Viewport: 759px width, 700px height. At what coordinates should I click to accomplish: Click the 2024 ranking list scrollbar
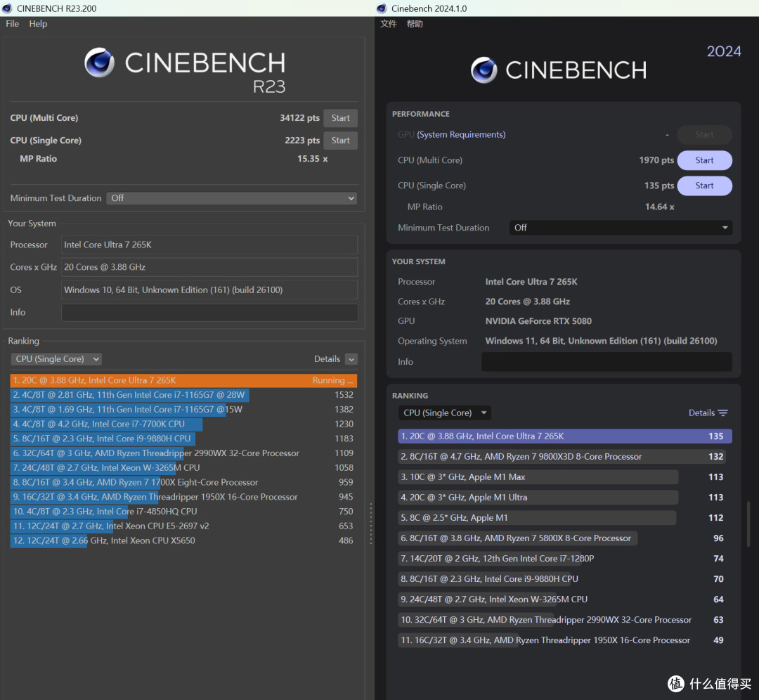(748, 524)
